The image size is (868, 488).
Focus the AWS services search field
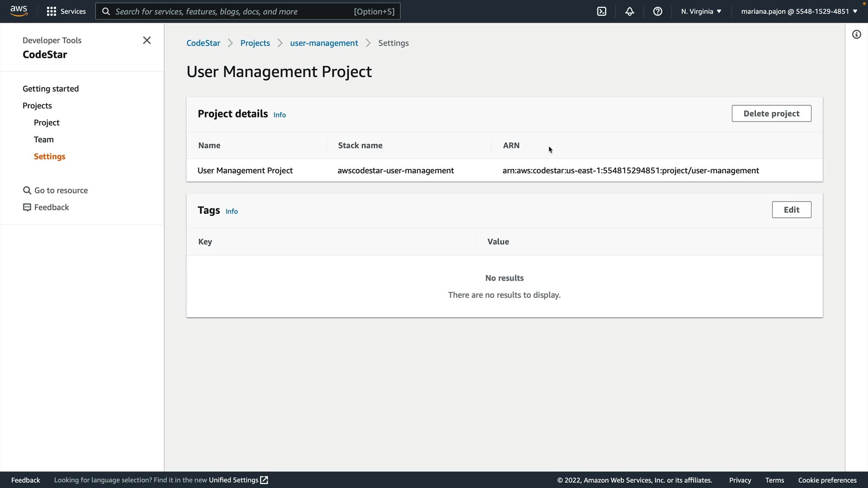pyautogui.click(x=233, y=11)
